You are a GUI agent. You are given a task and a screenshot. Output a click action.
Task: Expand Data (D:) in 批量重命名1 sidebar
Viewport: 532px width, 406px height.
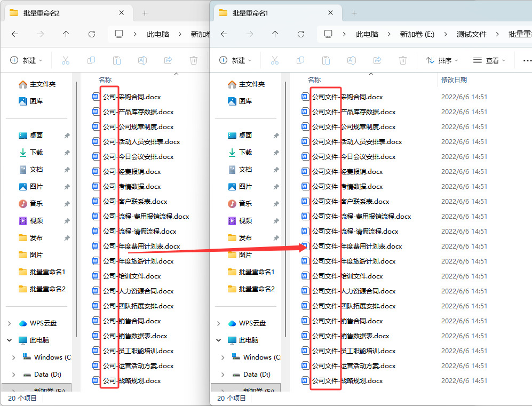(x=223, y=375)
